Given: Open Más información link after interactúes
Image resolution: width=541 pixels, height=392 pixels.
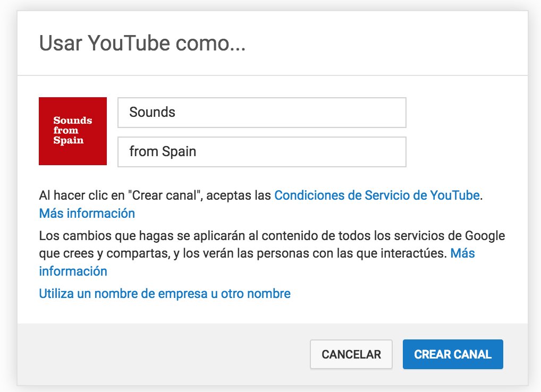Looking at the screenshot, I should (463, 253).
